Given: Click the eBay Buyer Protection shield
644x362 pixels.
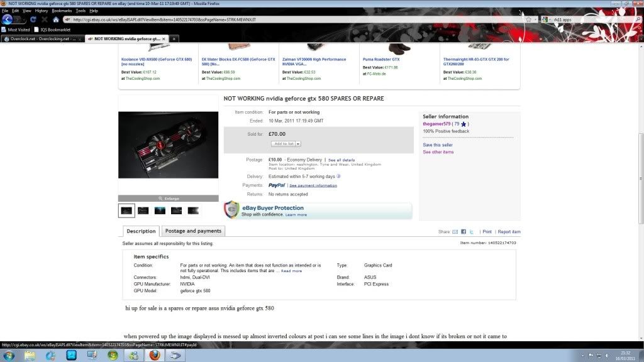Looking at the screenshot, I should point(231,210).
